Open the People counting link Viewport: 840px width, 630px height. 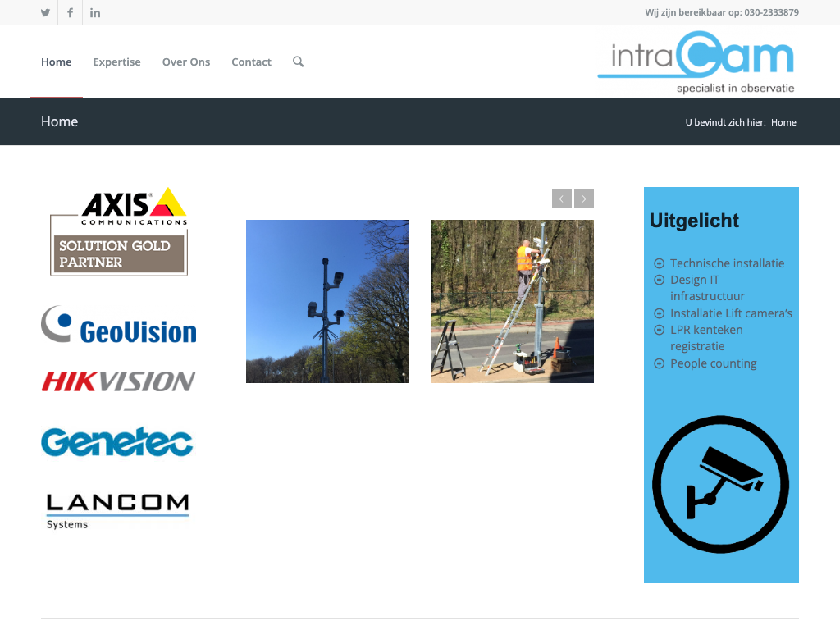[713, 363]
